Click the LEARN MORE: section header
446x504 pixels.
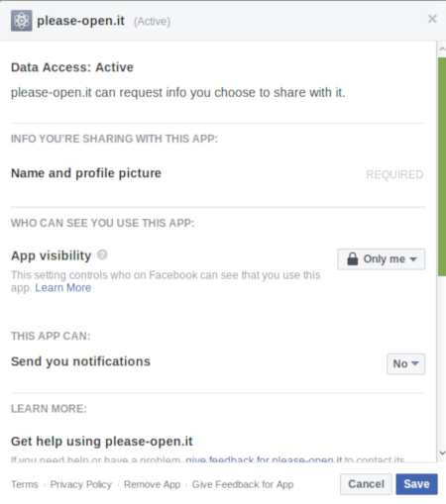click(49, 409)
